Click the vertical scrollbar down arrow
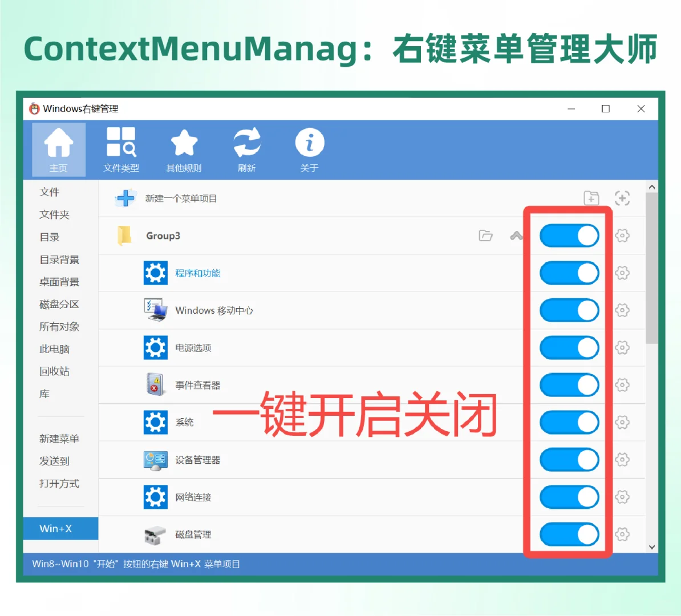This screenshot has width=681, height=616. [x=651, y=546]
